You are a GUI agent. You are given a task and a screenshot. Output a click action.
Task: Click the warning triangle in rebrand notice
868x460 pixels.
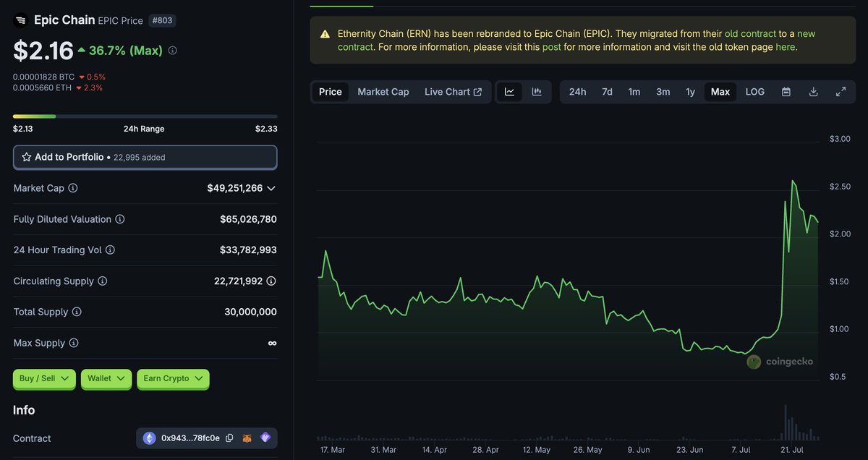[324, 34]
